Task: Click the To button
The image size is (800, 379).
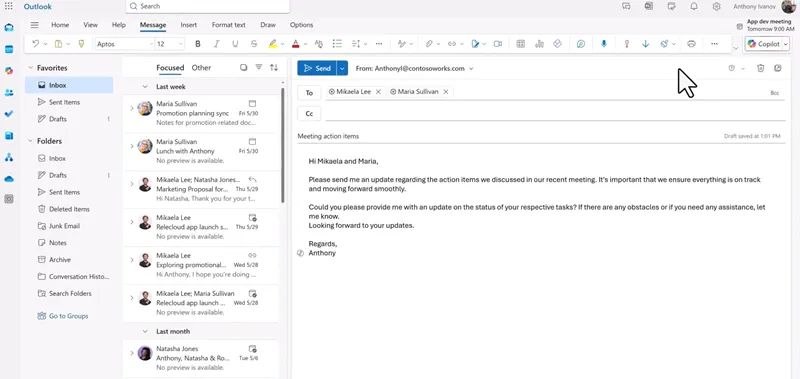Action: [309, 93]
